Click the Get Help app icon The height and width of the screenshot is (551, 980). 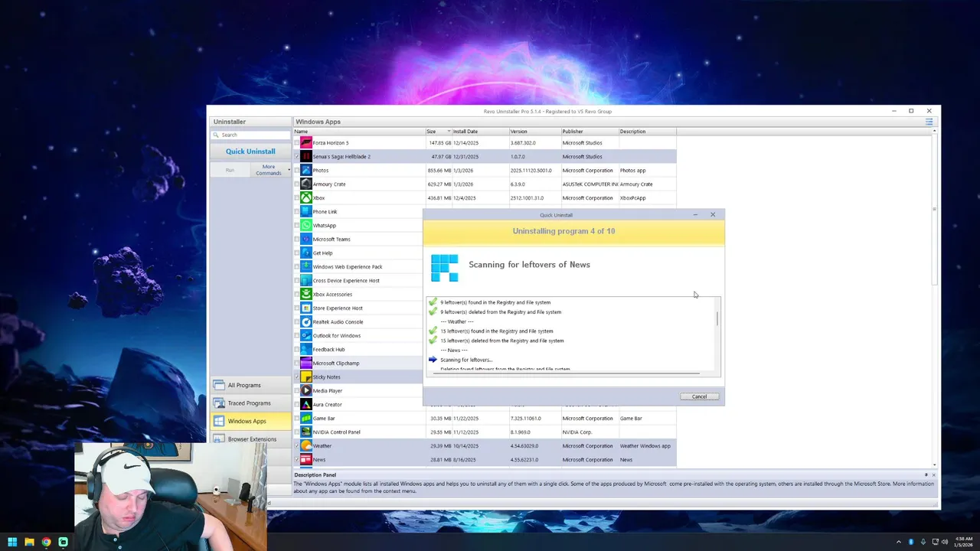(x=306, y=253)
